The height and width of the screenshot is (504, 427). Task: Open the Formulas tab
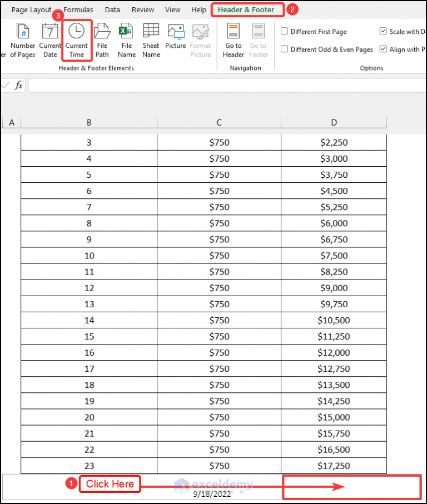(78, 9)
